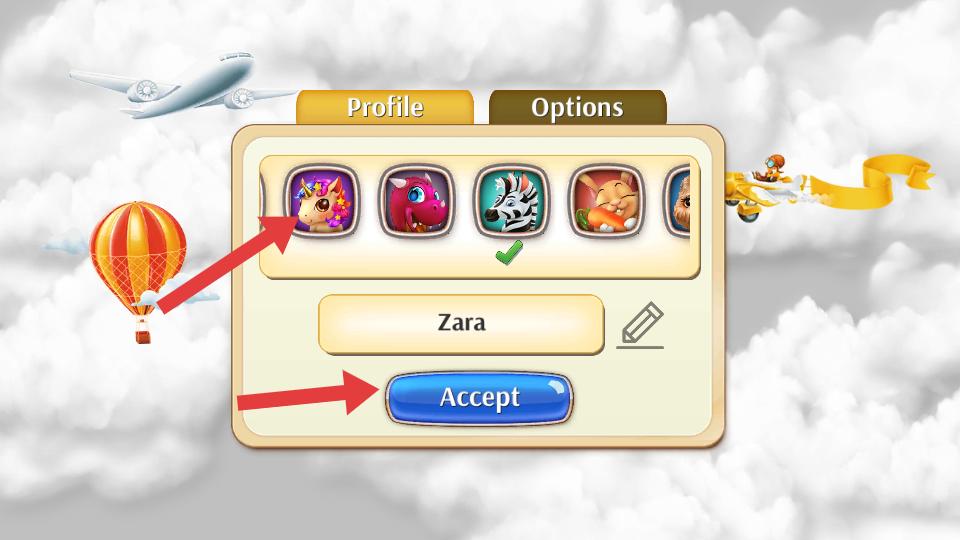Image resolution: width=960 pixels, height=540 pixels.
Task: Click the white passenger airplane
Action: [x=184, y=84]
